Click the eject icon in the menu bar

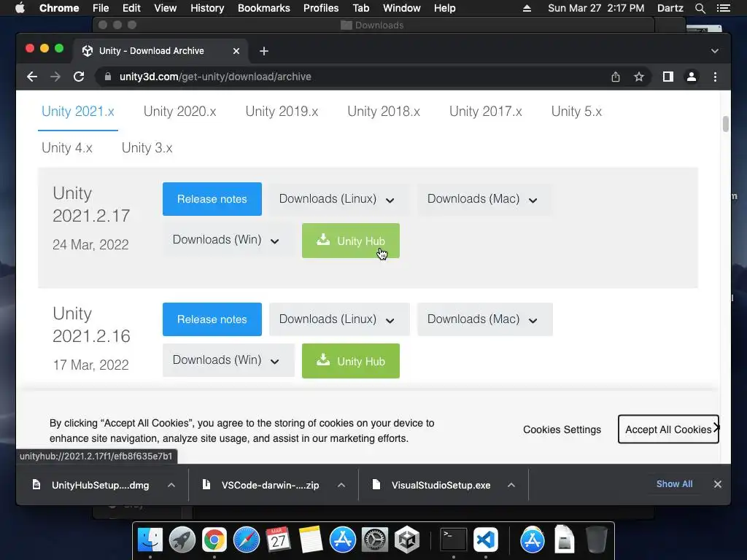click(x=527, y=8)
